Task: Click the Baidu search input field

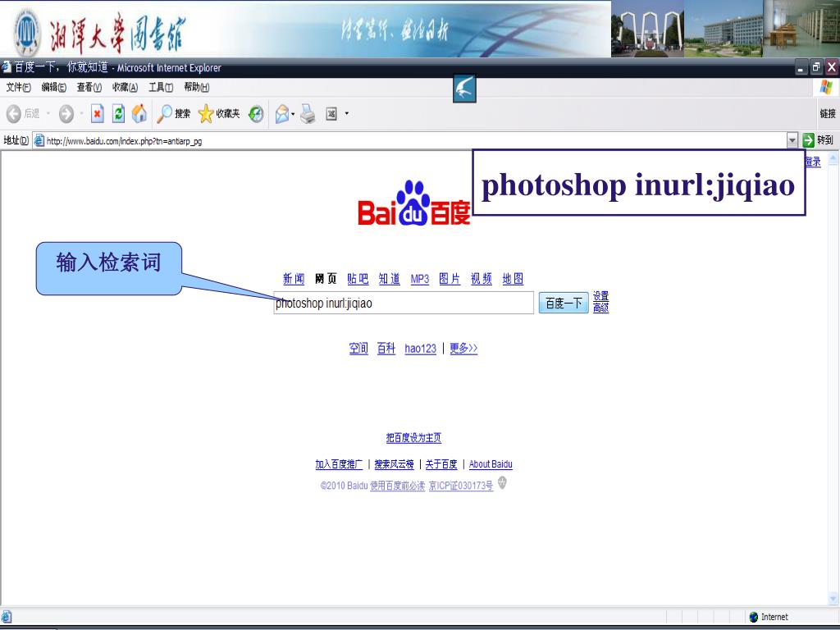Action: 404,304
